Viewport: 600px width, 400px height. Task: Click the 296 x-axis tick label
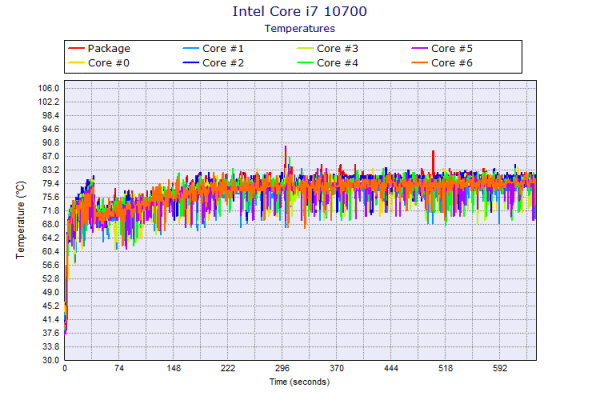[282, 368]
